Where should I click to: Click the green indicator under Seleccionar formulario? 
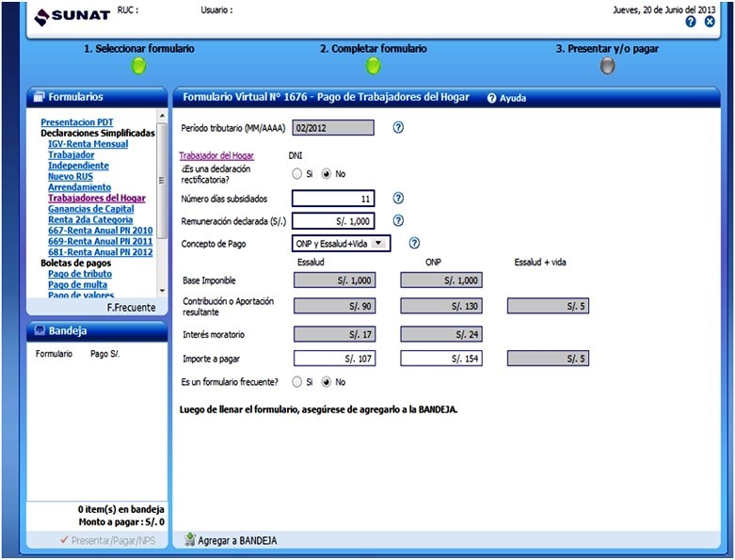click(138, 66)
